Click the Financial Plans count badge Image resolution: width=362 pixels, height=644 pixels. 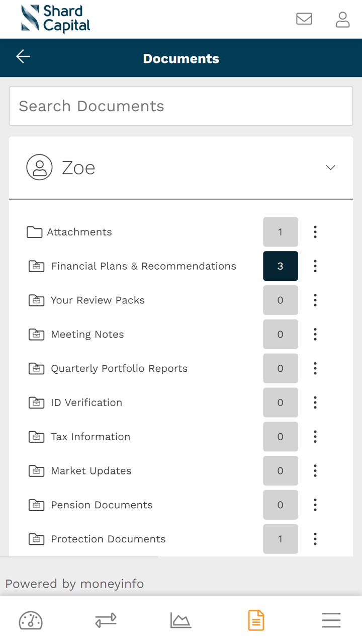click(x=280, y=266)
